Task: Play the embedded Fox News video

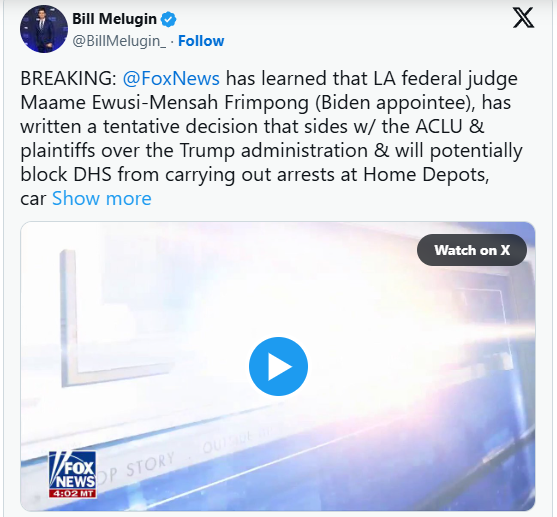Action: [x=278, y=366]
